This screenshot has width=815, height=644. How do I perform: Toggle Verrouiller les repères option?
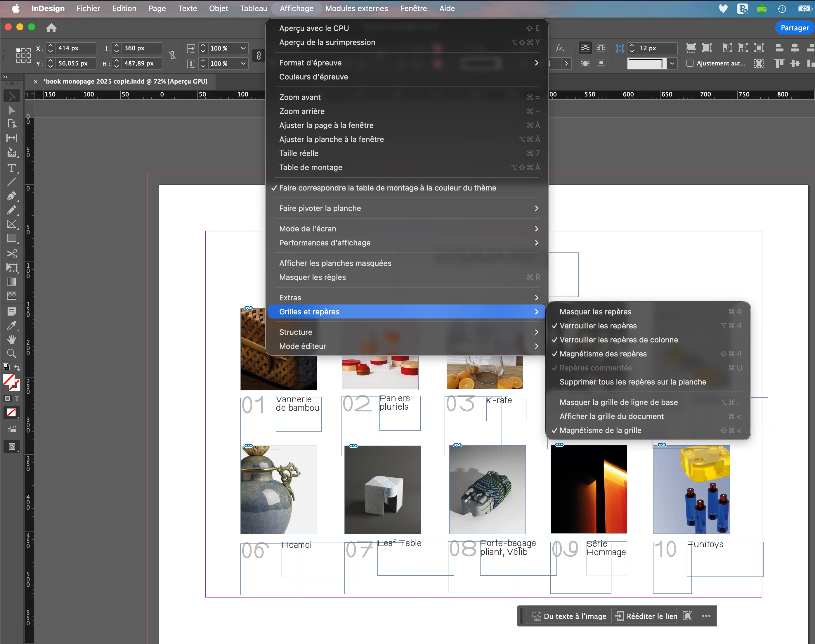point(598,326)
